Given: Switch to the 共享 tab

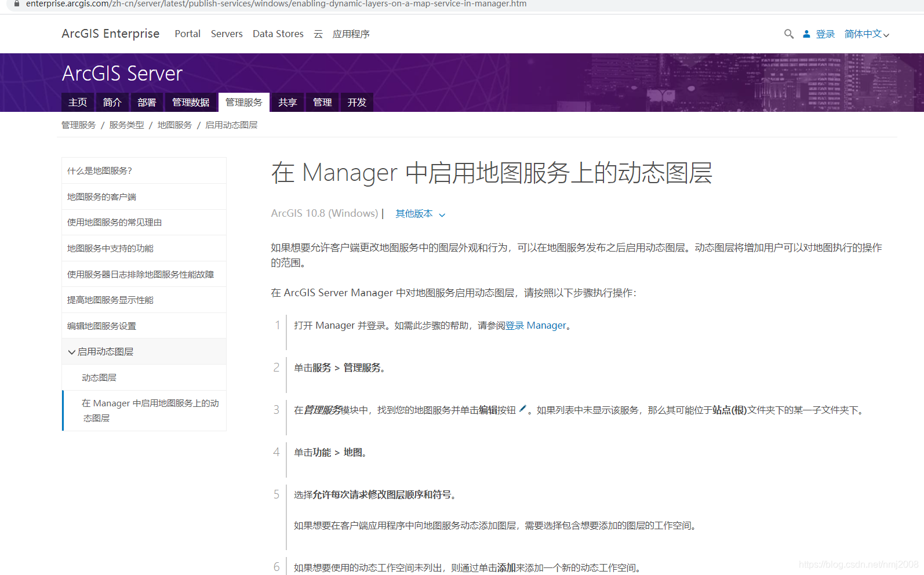Looking at the screenshot, I should coord(288,103).
